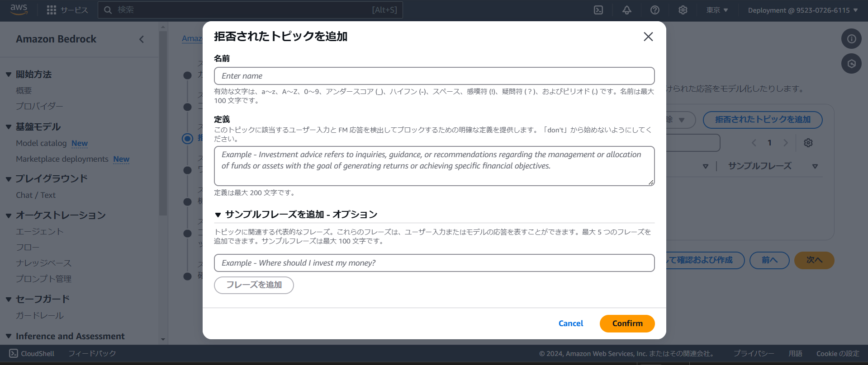
Task: Open Marketplace deployments in sidebar
Action: click(62, 159)
